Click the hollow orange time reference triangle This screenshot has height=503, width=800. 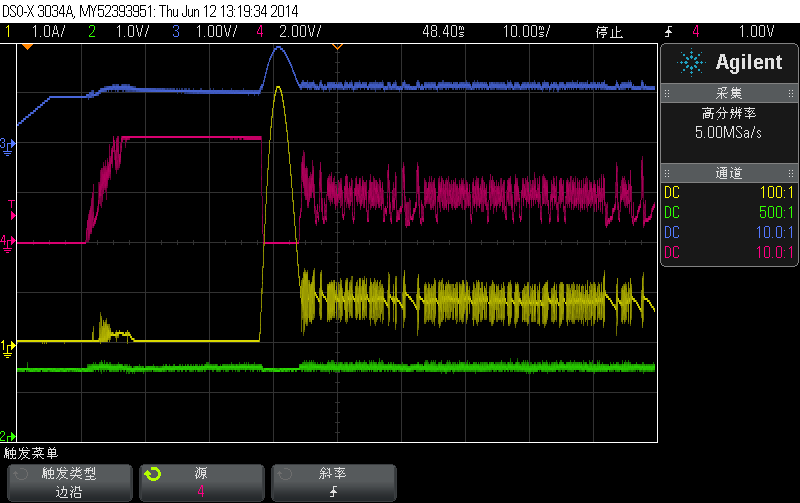(337, 47)
